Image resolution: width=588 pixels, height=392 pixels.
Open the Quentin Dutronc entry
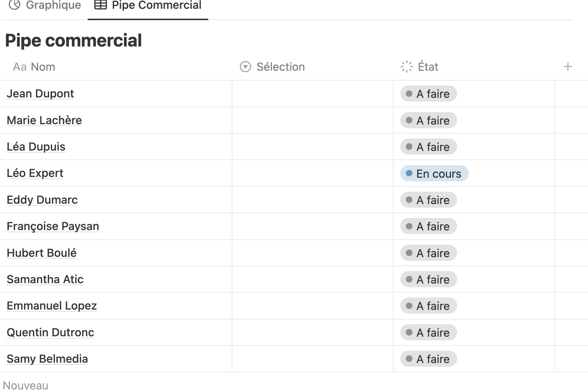(50, 332)
